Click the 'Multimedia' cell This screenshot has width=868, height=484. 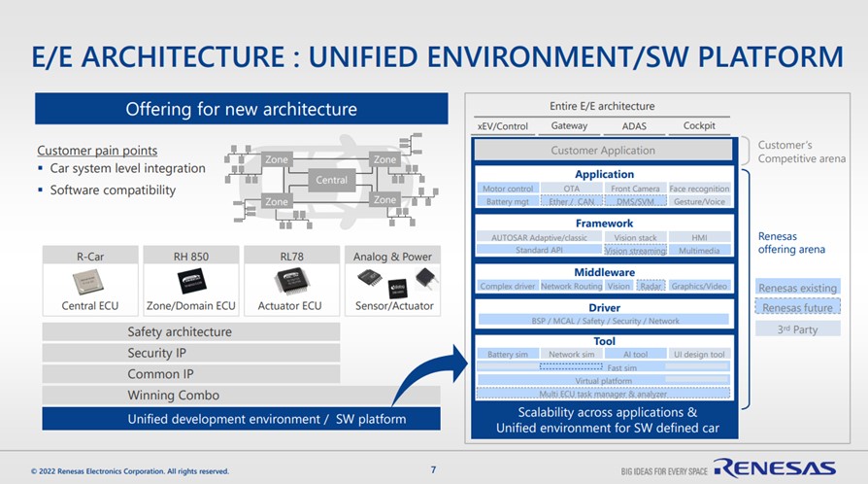(700, 250)
